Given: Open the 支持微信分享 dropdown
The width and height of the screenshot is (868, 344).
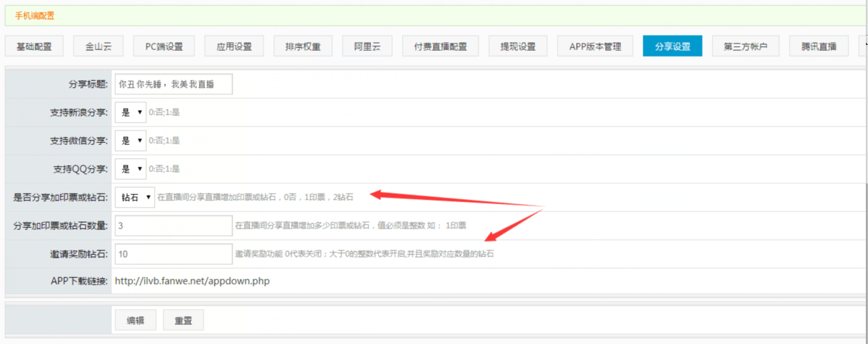Looking at the screenshot, I should click(130, 141).
